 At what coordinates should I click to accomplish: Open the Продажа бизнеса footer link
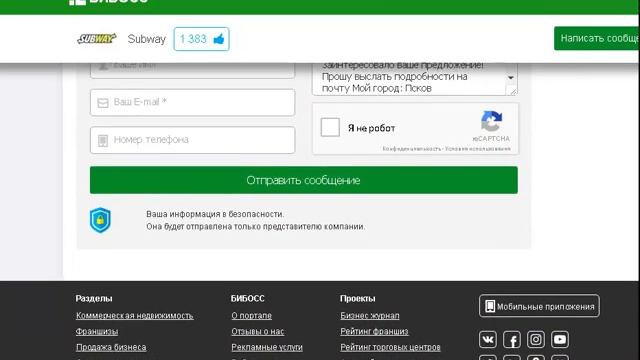click(x=111, y=347)
